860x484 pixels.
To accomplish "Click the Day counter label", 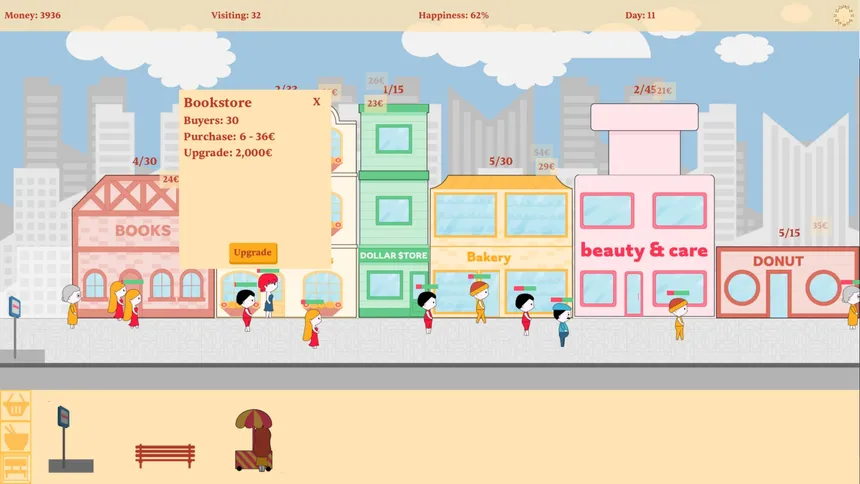I will click(640, 15).
